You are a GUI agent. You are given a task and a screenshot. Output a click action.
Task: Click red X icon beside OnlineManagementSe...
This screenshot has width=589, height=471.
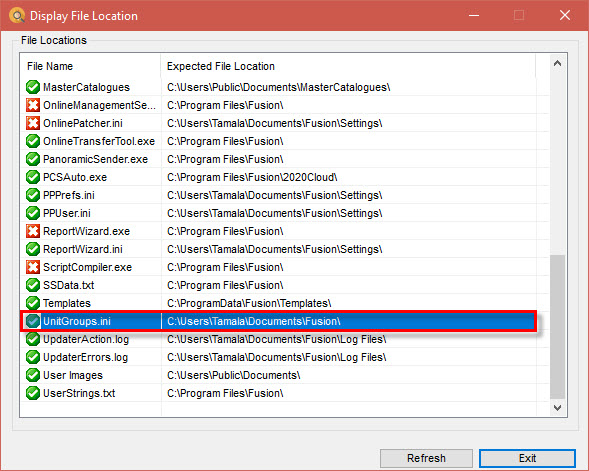pos(33,105)
